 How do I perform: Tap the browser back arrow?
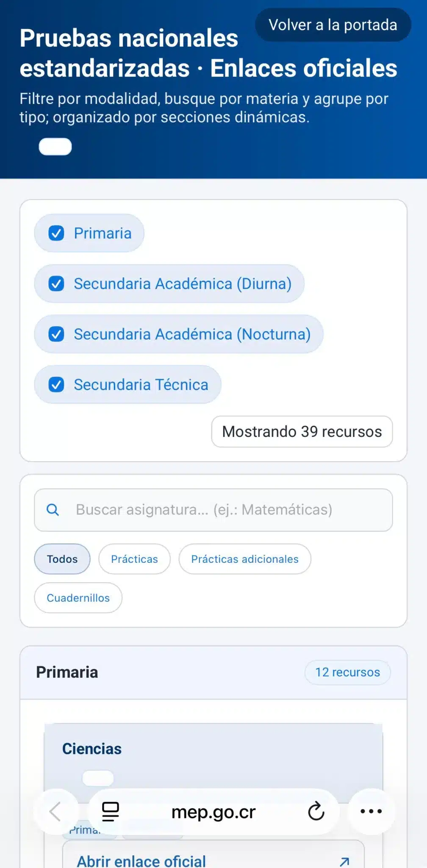55,811
